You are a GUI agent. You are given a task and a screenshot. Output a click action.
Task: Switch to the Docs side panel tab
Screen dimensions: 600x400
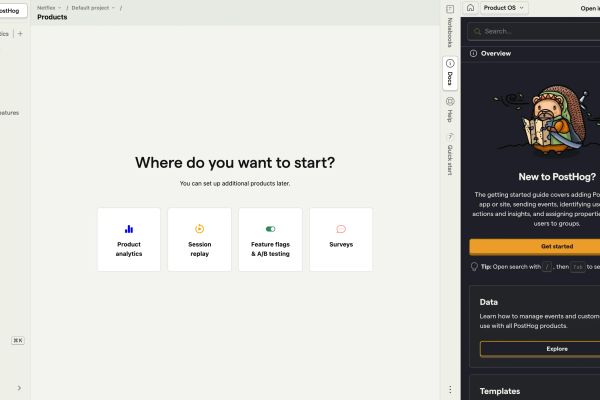[x=450, y=73]
